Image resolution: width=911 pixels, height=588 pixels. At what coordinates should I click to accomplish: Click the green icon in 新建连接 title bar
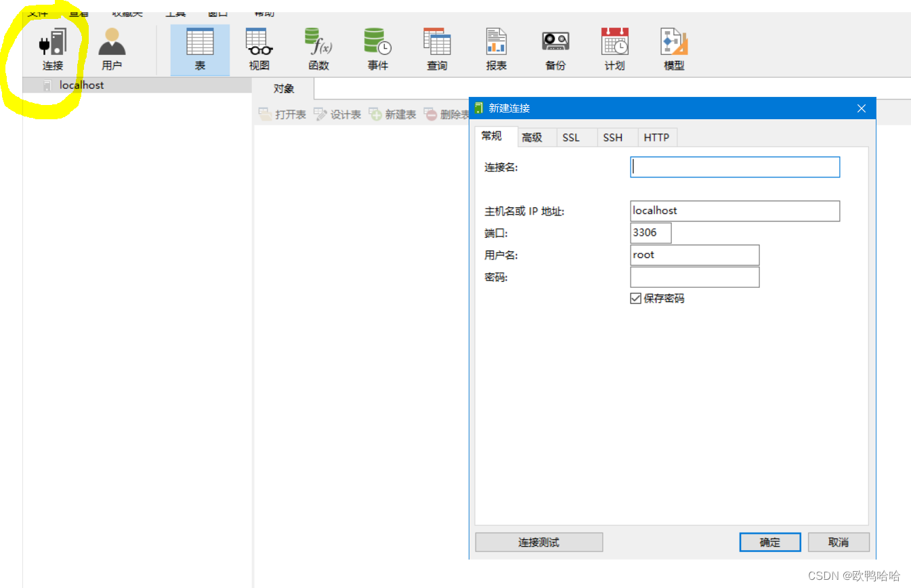480,108
